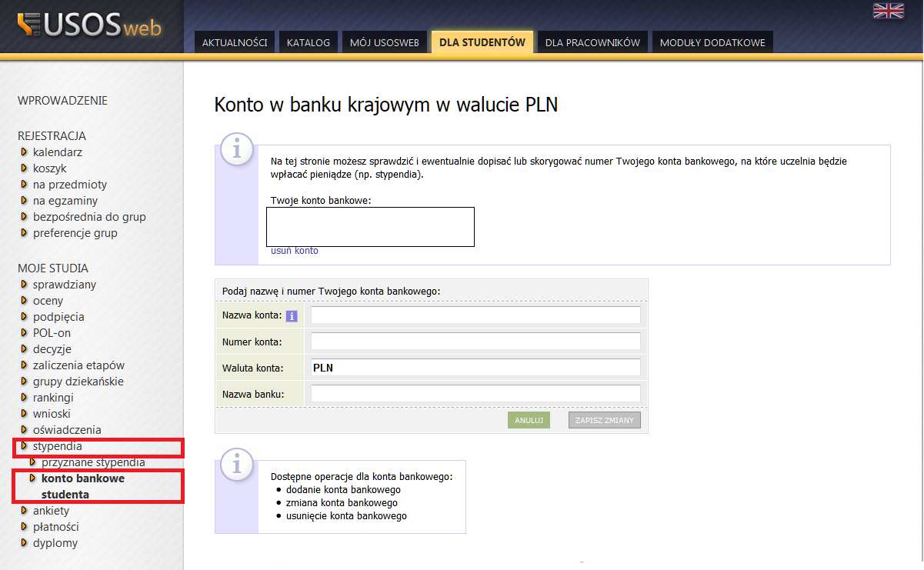Open the MÓJ USOSWEB tab
The image size is (924, 570).
[385, 43]
